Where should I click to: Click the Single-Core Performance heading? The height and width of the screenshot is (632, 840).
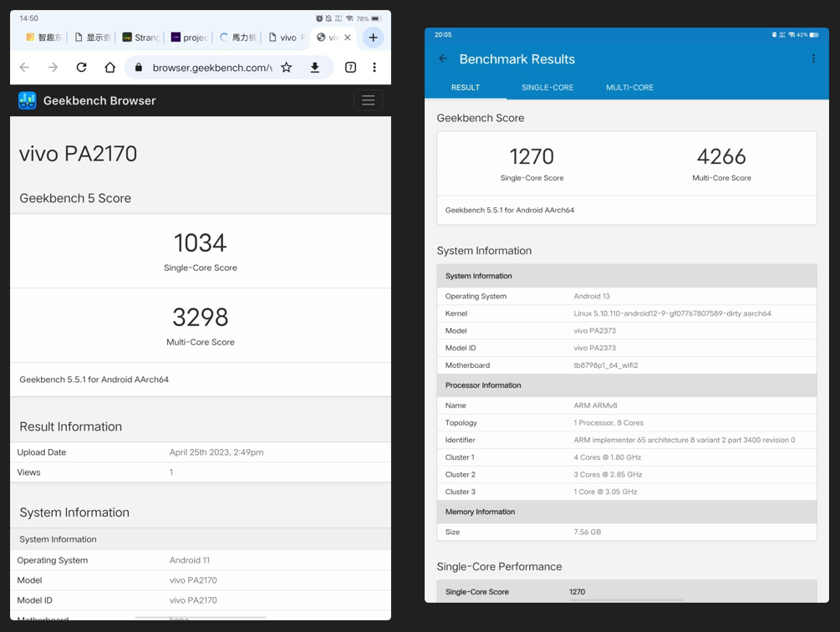[499, 567]
